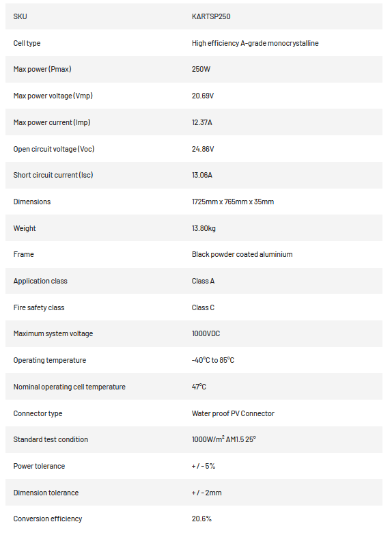Click the Dimensions value 1725mm x 765mm x 35mm
This screenshot has height=537, width=392.
tap(233, 202)
